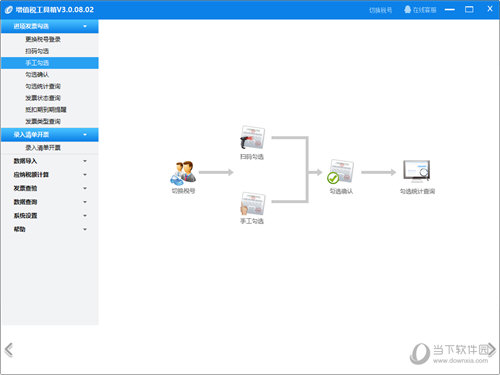Open the 扫码勾选 barcode scanner icon

(x=252, y=138)
